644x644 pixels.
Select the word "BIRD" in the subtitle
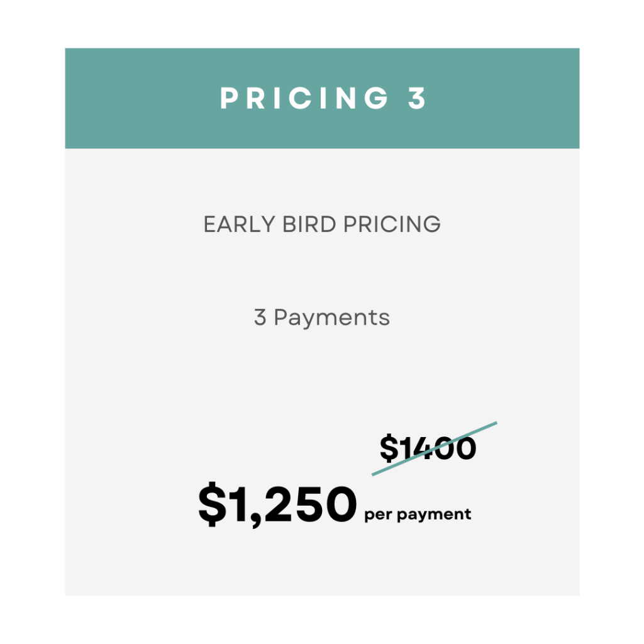point(309,225)
